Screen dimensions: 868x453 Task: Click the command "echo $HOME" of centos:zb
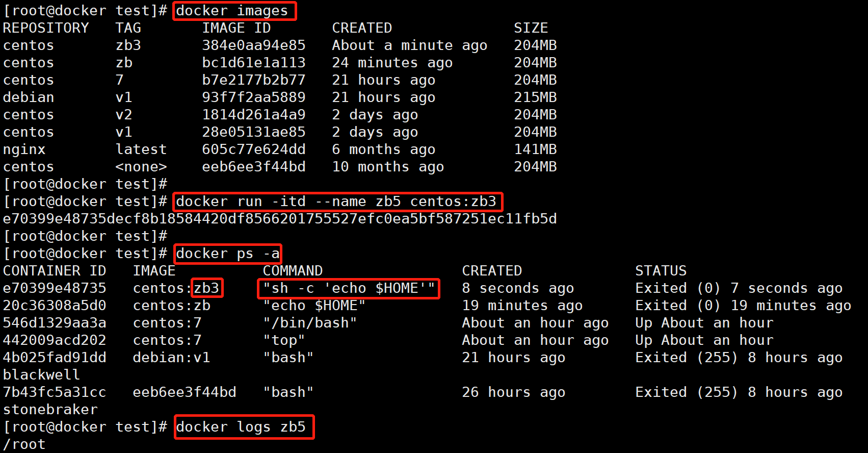(314, 306)
